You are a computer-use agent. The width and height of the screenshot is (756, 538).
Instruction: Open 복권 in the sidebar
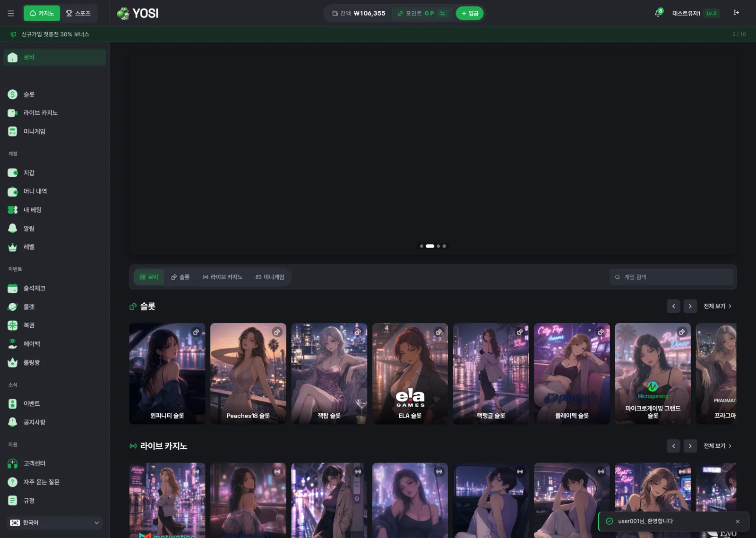(x=55, y=325)
